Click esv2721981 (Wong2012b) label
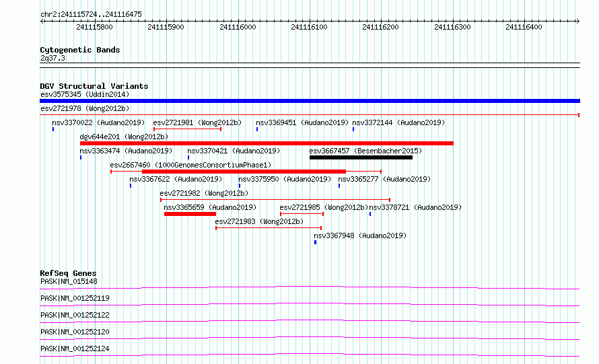Viewport: 599px width, 364px height. pos(197,122)
